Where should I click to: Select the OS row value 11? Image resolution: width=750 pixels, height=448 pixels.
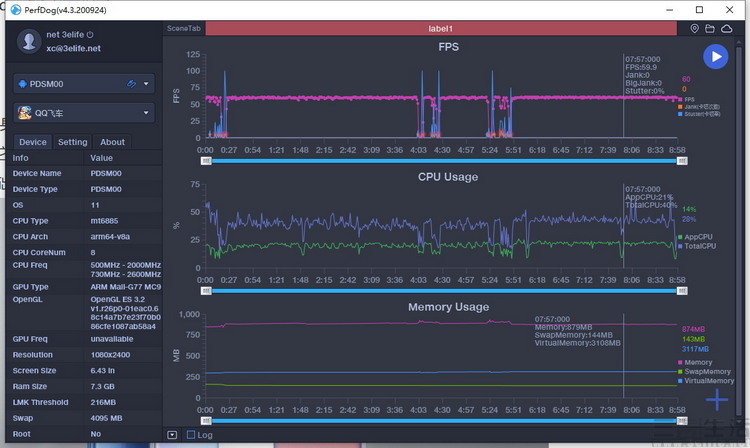(95, 205)
